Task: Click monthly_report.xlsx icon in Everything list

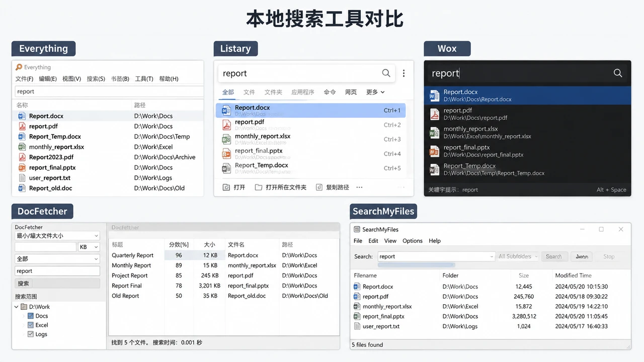Action: click(x=22, y=147)
